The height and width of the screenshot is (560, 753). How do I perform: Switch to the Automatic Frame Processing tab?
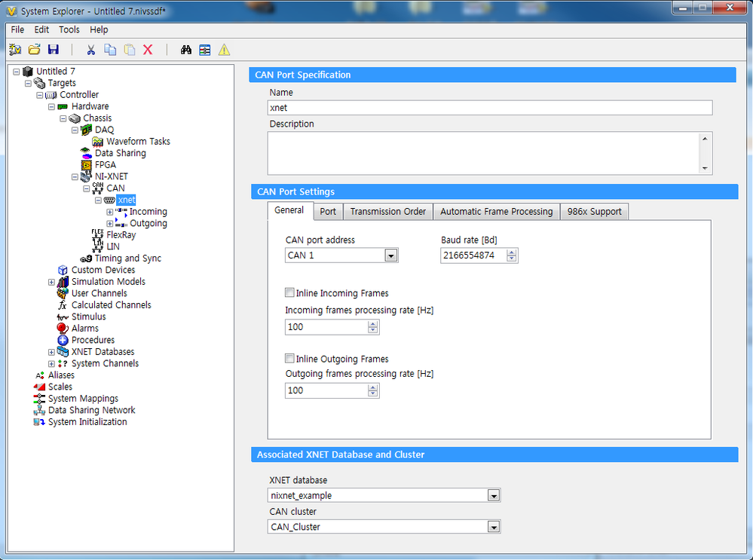(497, 211)
